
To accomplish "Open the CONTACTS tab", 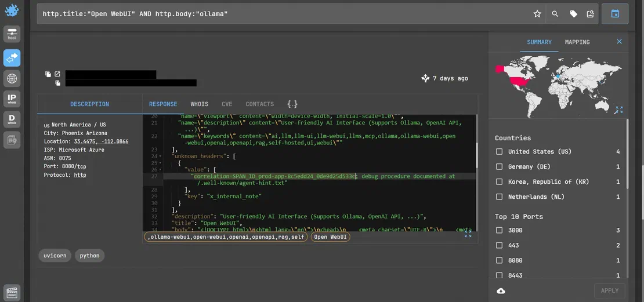I will [259, 104].
